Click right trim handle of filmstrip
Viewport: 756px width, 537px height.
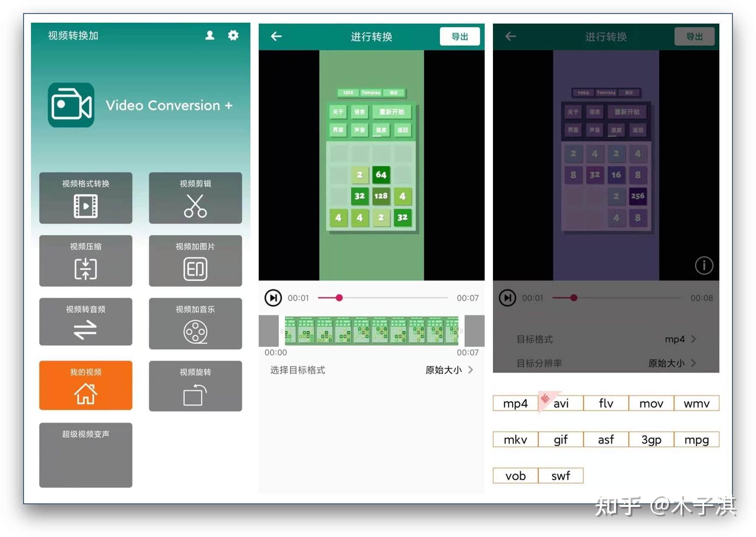[462, 330]
